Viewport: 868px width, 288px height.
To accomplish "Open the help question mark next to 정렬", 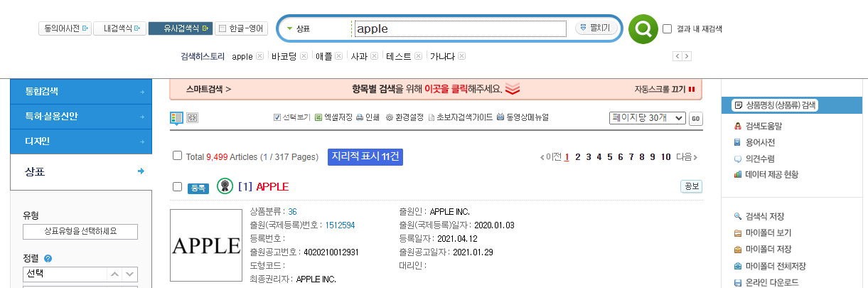I will tap(48, 259).
